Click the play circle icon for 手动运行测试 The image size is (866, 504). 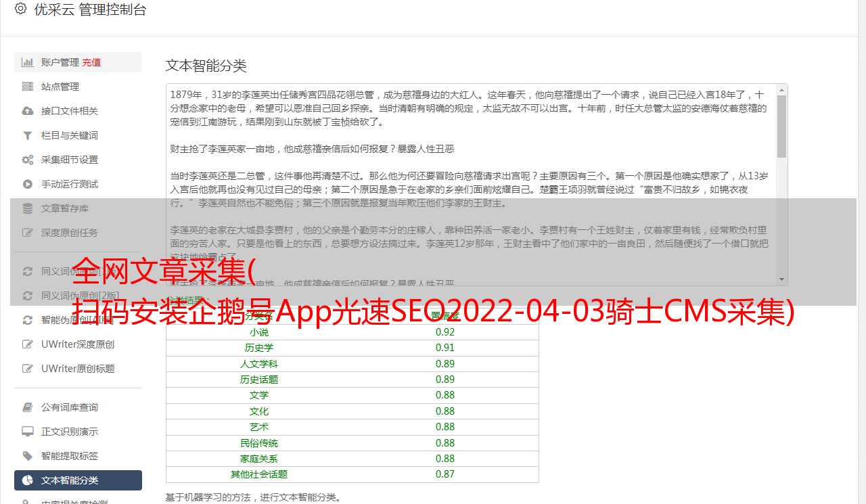pos(28,184)
